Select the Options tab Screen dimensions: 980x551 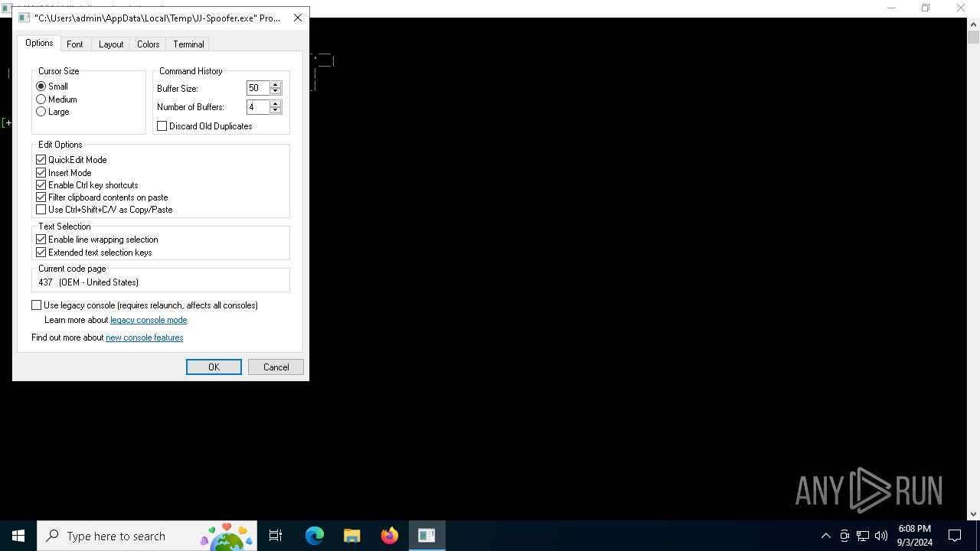[x=39, y=43]
